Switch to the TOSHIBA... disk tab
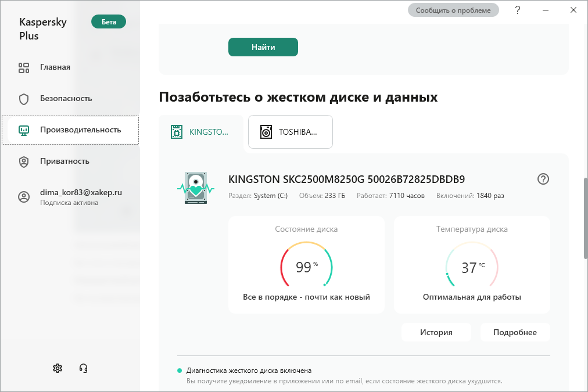Screen dimensions: 588x392 coord(291,132)
